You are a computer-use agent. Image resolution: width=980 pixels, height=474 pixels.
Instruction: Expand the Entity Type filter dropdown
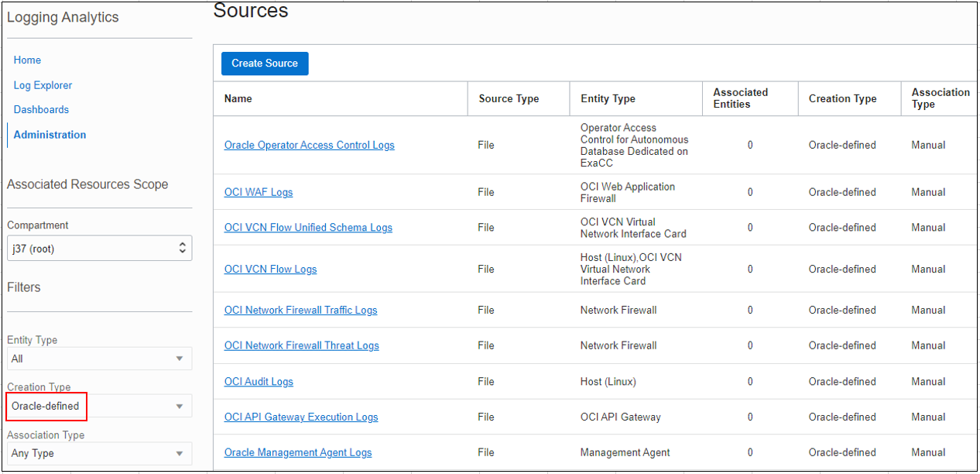pos(100,359)
